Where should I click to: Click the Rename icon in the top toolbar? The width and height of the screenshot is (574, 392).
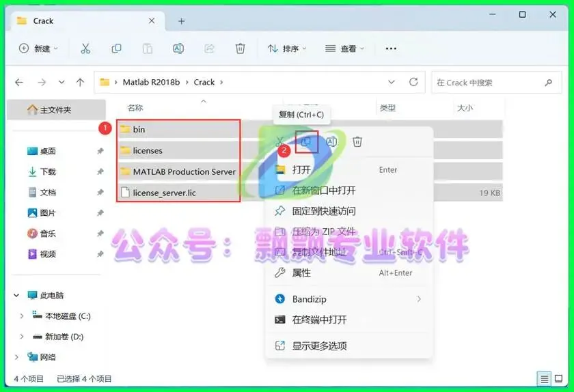tap(178, 48)
